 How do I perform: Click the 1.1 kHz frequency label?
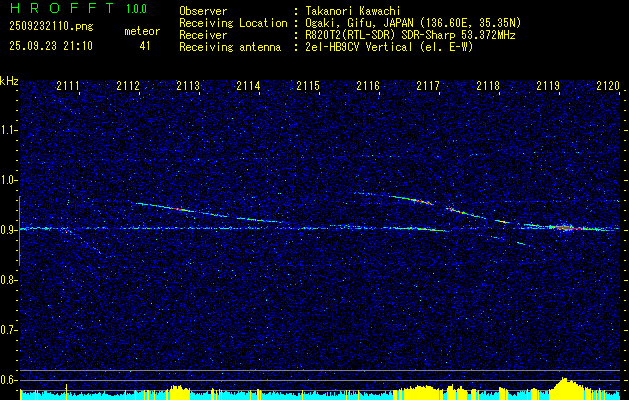[x=9, y=130]
